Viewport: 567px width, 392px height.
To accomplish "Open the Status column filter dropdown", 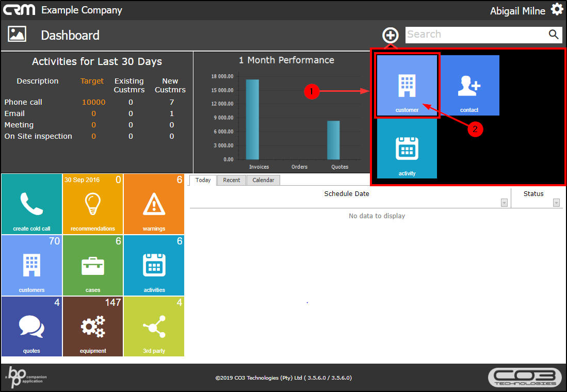I will [557, 203].
